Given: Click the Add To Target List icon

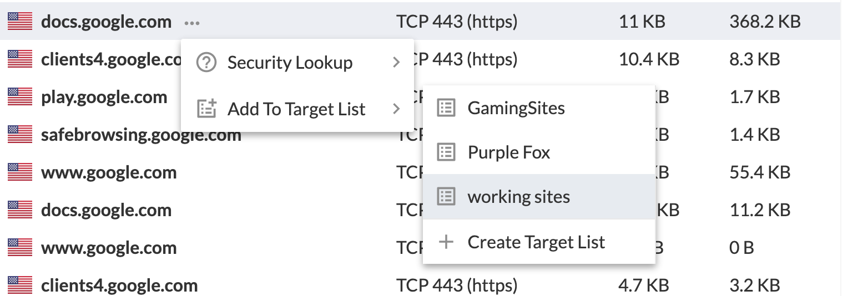Looking at the screenshot, I should point(206,109).
